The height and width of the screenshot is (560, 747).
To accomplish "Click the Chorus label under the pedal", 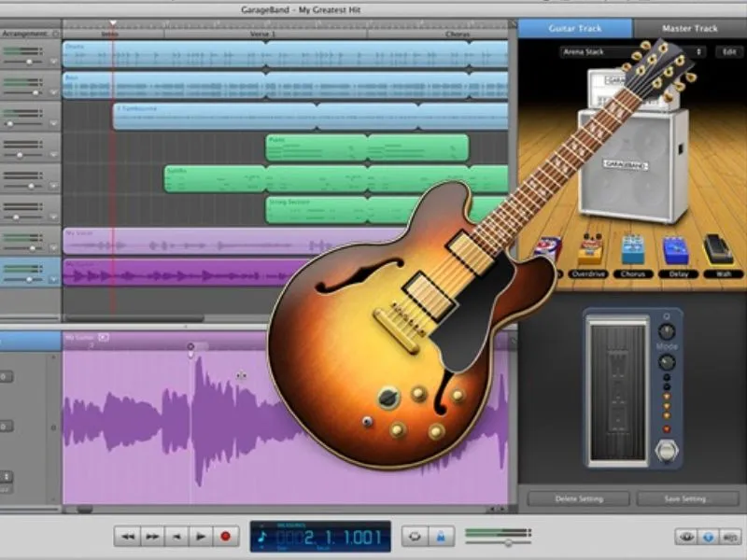I will pos(633,274).
